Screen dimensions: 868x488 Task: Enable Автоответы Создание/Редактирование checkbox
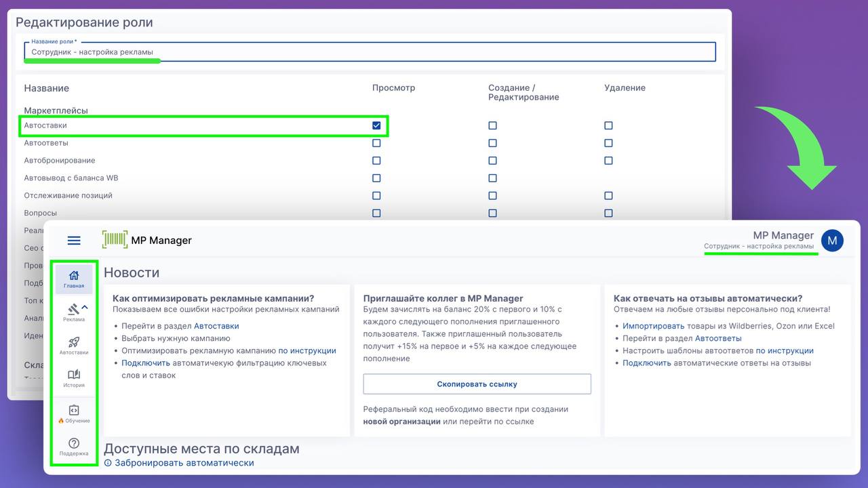point(492,143)
